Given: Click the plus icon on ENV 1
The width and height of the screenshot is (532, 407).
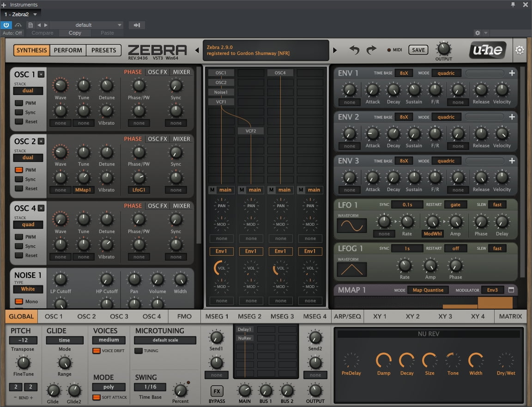Looking at the screenshot, I should 512,73.
